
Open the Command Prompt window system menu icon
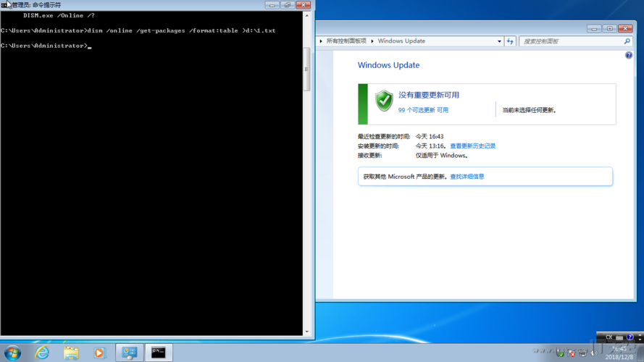(x=4, y=5)
